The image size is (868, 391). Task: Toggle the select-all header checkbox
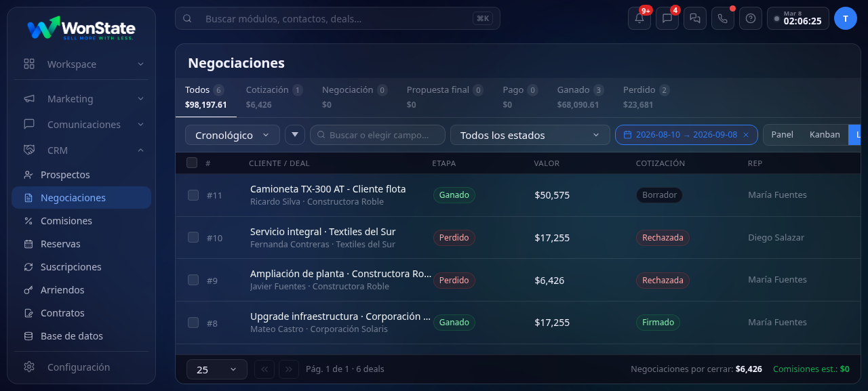pos(192,163)
